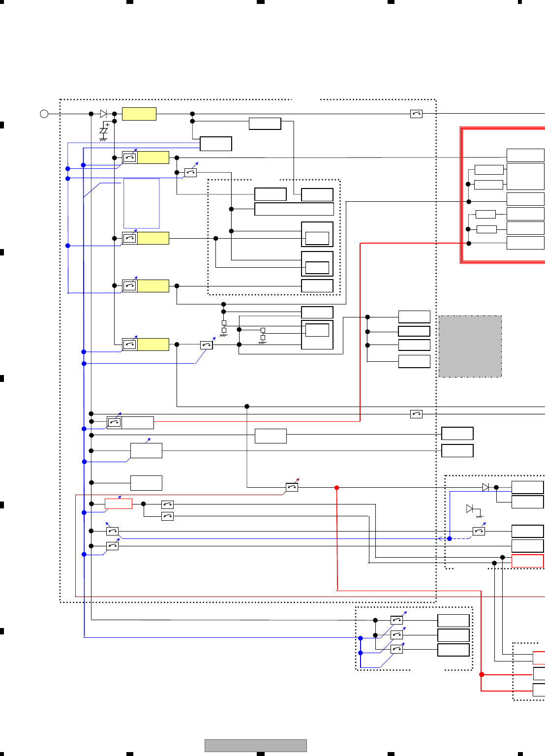Select the multi-line red-bordered box at the upper right
This screenshot has height=756, width=545.
(502, 195)
